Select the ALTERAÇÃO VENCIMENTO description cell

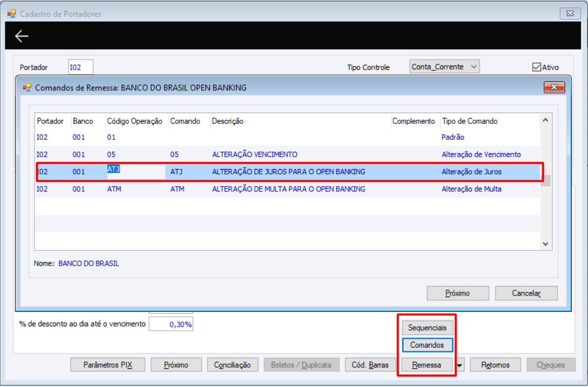(x=255, y=154)
